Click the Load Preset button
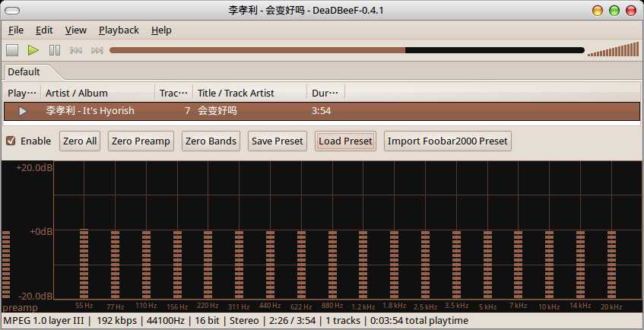This screenshot has height=330, width=644. click(345, 141)
